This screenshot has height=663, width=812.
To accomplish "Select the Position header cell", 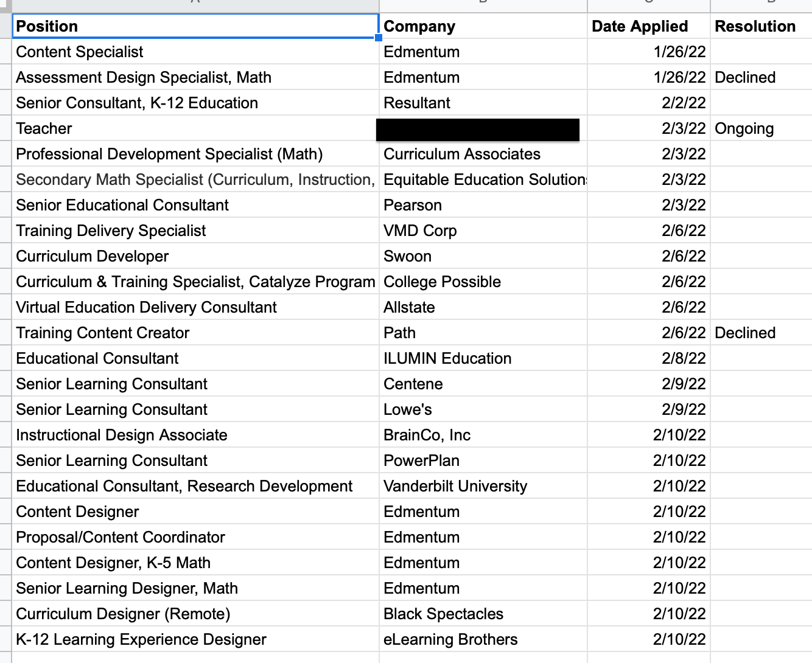I will [195, 26].
